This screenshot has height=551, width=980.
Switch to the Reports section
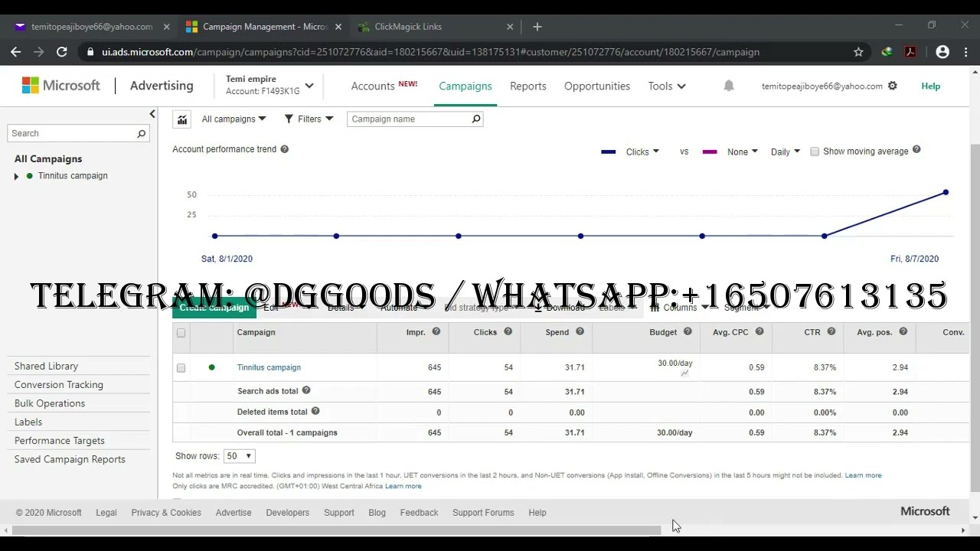tap(528, 86)
